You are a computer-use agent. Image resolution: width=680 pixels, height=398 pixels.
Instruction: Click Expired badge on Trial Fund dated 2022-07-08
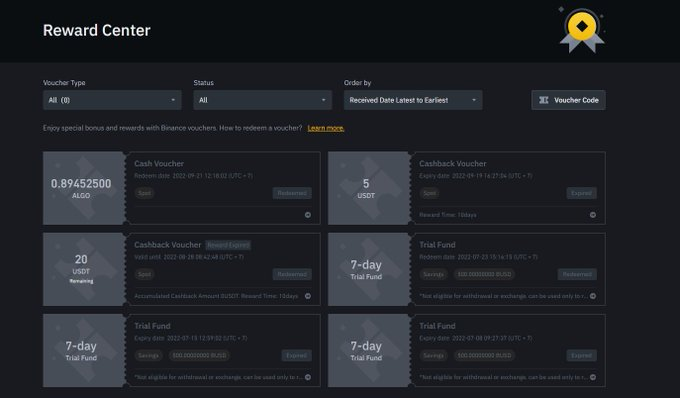tap(581, 355)
